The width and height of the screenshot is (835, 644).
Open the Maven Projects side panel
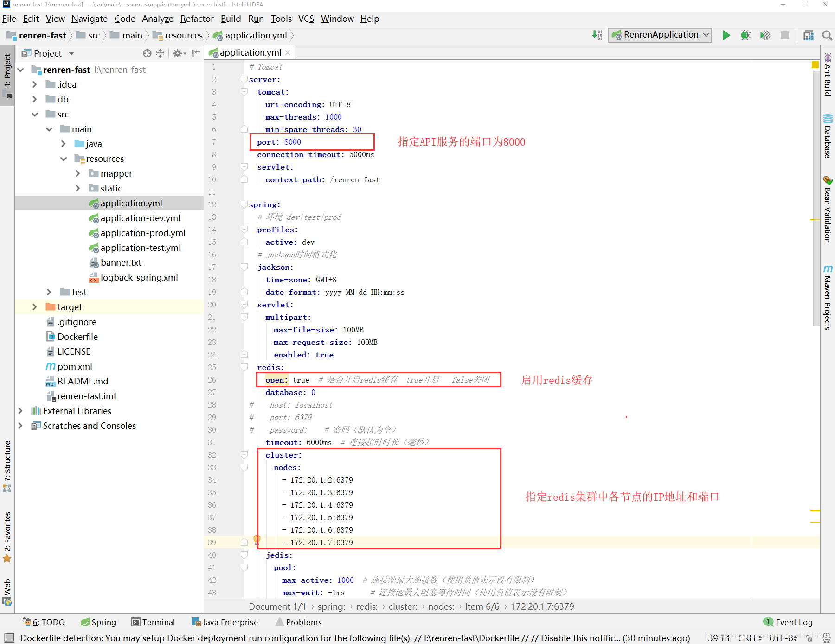pyautogui.click(x=828, y=297)
